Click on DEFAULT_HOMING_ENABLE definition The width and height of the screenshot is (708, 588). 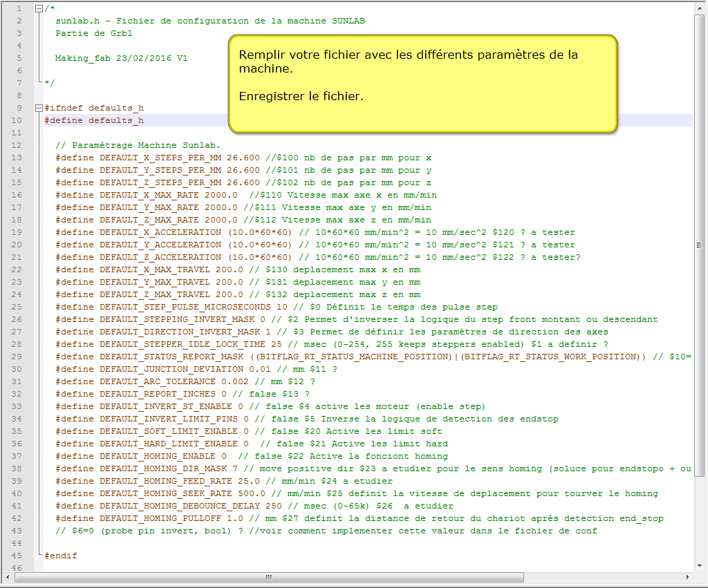click(163, 457)
